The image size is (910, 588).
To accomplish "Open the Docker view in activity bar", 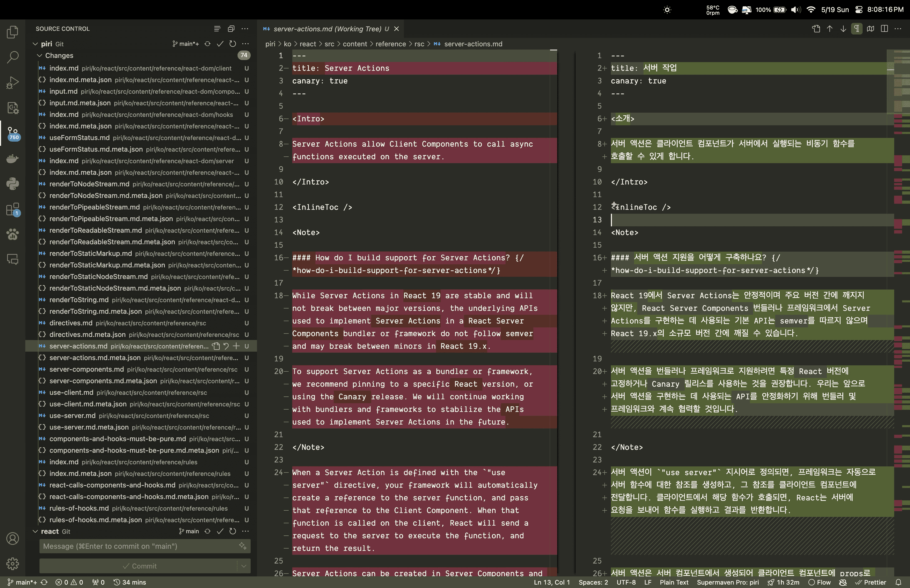I will 13,158.
